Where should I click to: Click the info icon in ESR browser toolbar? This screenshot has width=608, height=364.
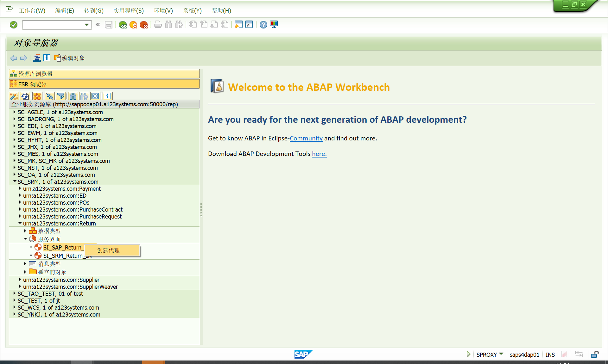point(107,96)
